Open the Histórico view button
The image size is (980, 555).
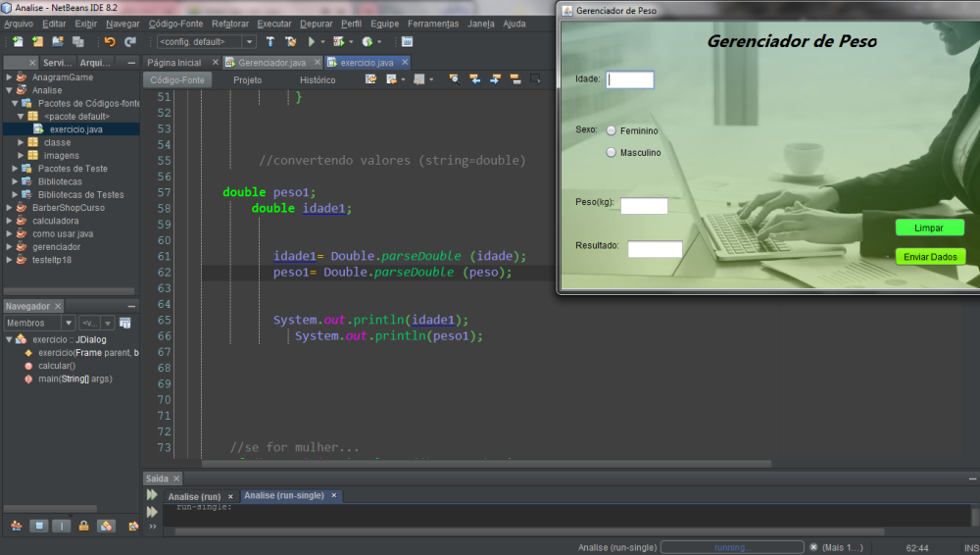pyautogui.click(x=318, y=80)
